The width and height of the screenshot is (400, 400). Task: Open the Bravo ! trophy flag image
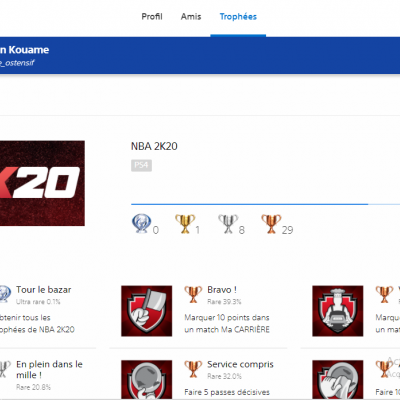click(147, 311)
